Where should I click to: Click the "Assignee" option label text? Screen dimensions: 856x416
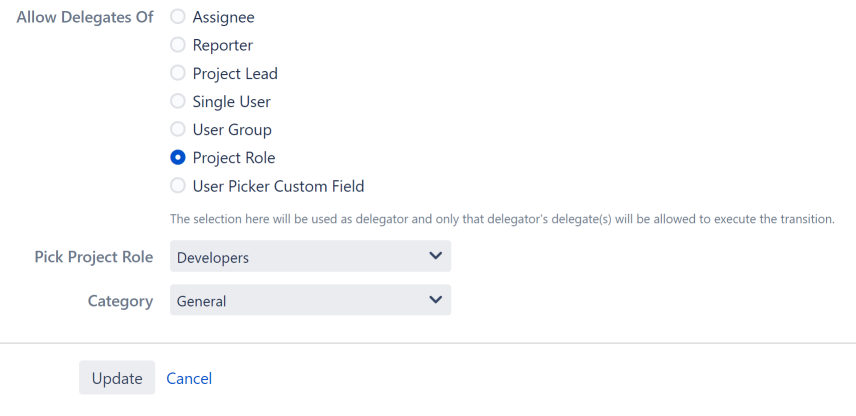tap(224, 17)
